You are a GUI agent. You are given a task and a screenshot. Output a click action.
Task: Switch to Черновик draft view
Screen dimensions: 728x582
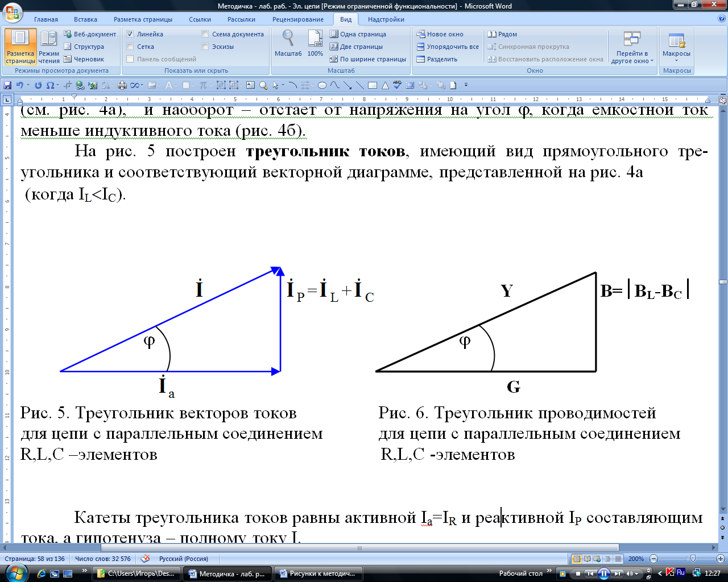[x=84, y=59]
